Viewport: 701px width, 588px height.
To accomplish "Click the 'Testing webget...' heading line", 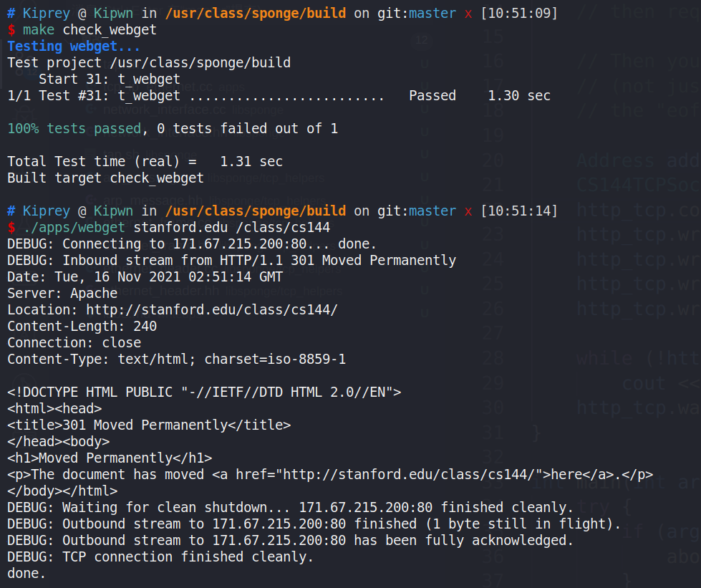I will coord(74,47).
